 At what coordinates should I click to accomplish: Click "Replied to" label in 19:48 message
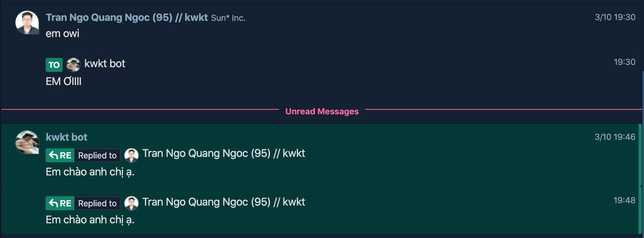97,203
